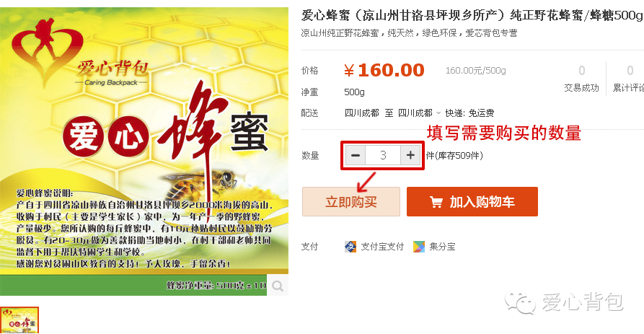This screenshot has height=334, width=644.
Task: Click the colorful 集分宝 icon
Action: (419, 247)
